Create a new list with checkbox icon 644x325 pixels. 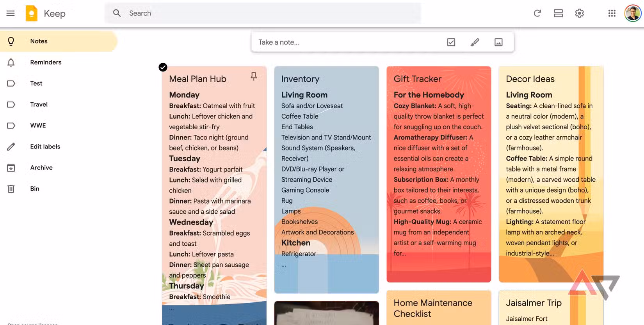(451, 42)
